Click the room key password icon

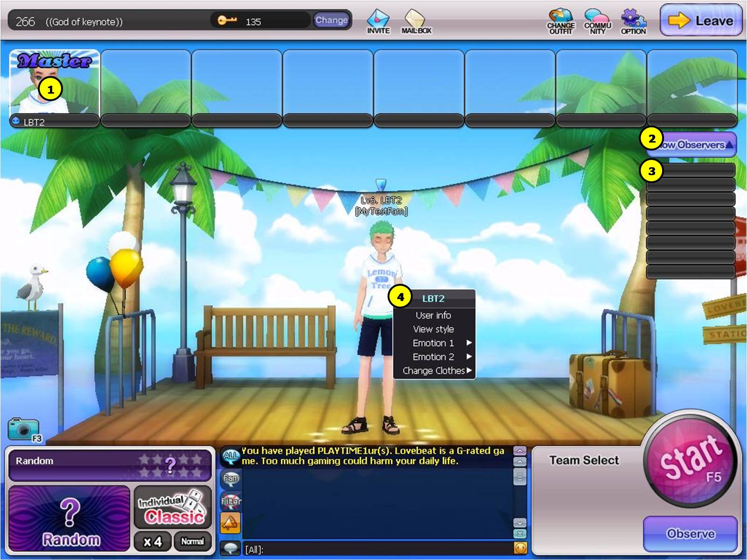[x=227, y=20]
